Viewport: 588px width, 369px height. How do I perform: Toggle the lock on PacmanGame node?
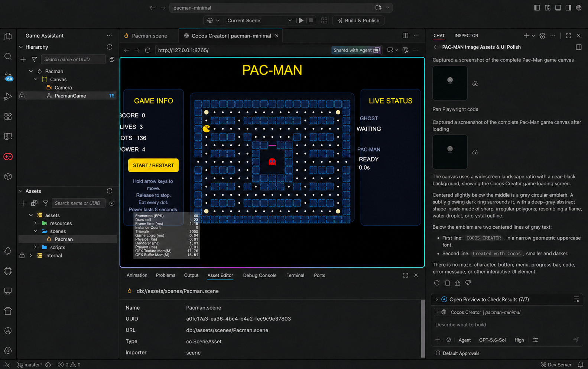tap(22, 96)
